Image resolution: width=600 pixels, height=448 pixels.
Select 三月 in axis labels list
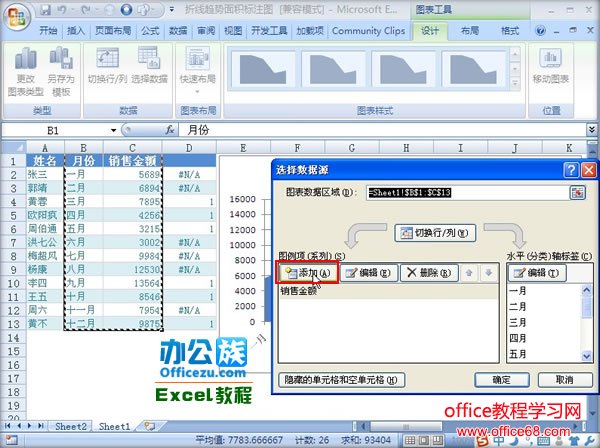pos(518,322)
